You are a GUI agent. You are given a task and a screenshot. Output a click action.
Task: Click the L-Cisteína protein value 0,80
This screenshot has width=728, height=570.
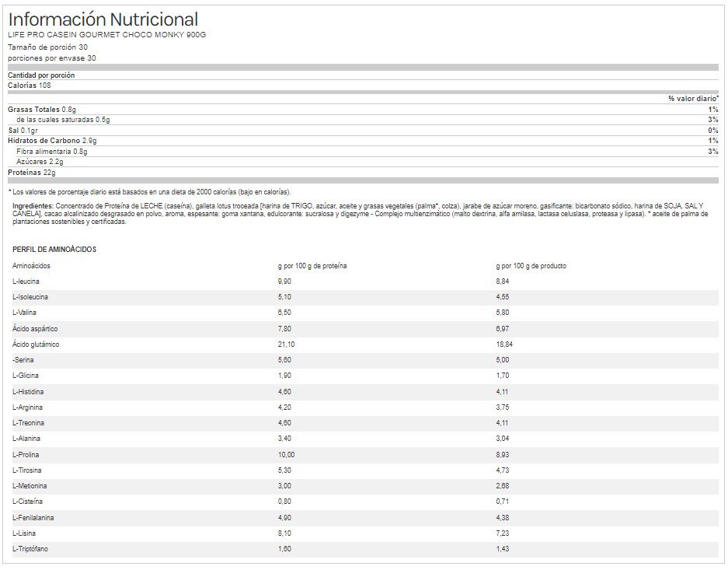point(285,502)
